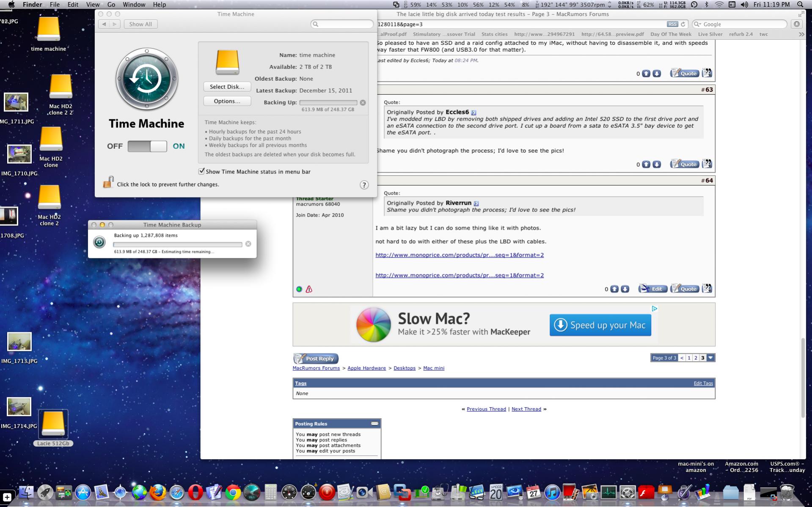Click the 'Edit Tags' link
812x507 pixels.
703,383
